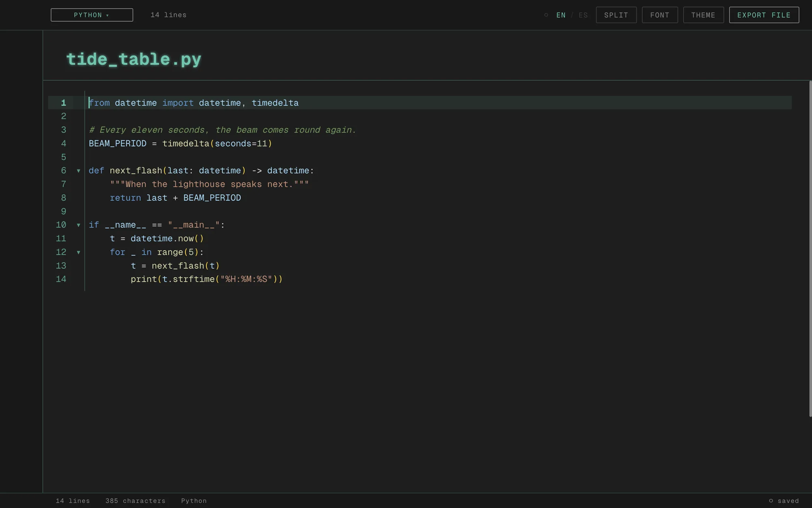Image resolution: width=812 pixels, height=508 pixels.
Task: Place cursor in the import statement line
Action: click(x=194, y=103)
